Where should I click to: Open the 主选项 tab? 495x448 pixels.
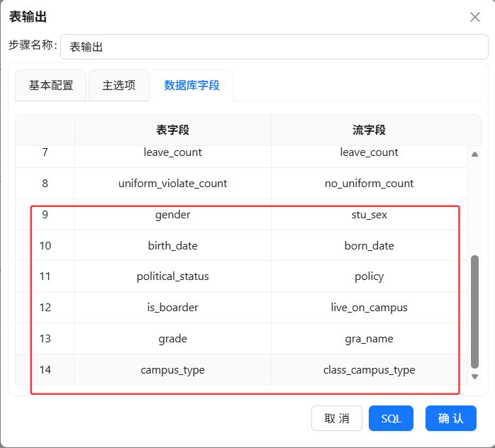point(118,85)
